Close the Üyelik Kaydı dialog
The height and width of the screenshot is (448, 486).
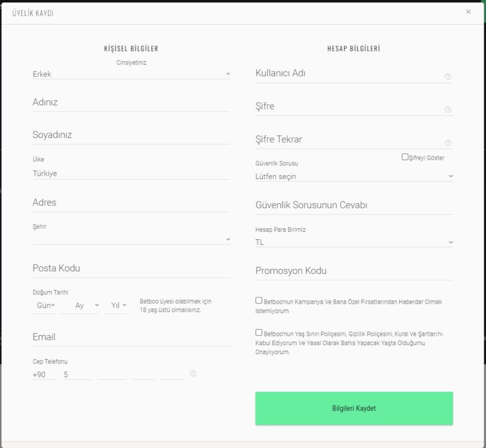click(x=468, y=11)
